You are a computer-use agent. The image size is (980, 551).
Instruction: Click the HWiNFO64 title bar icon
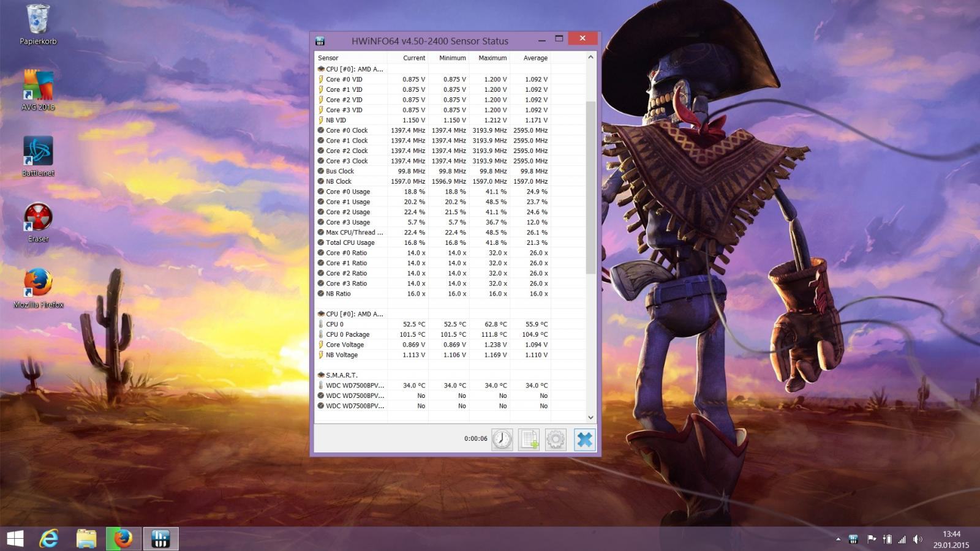(320, 41)
